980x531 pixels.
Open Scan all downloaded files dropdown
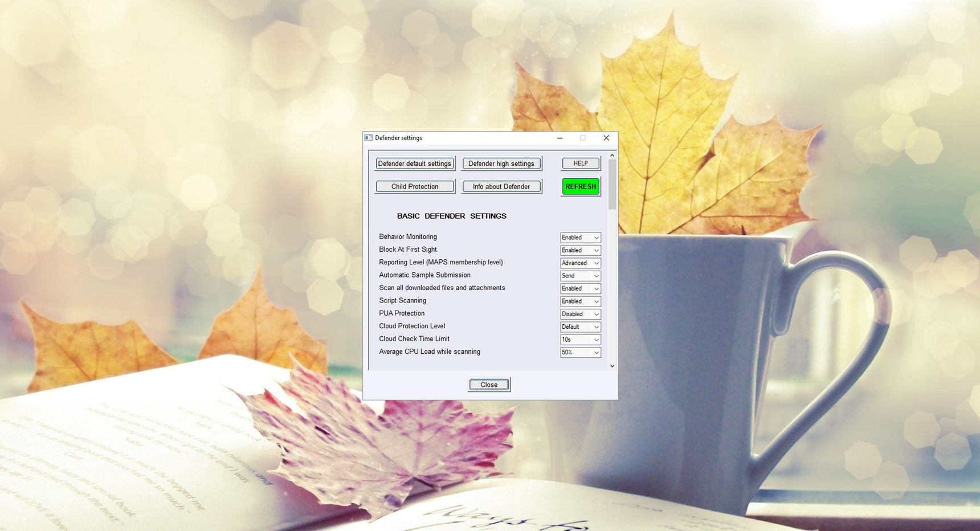pos(580,289)
